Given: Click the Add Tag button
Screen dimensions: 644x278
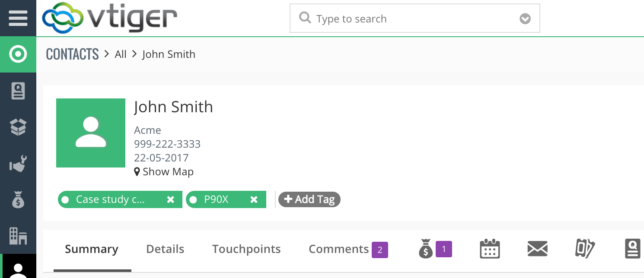Looking at the screenshot, I should pyautogui.click(x=309, y=199).
